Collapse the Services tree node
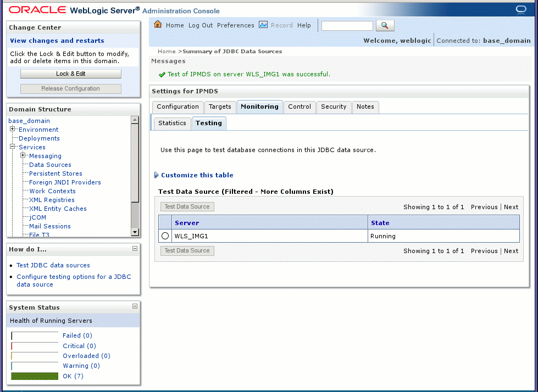Screen dimensions: 538x392 12,147
